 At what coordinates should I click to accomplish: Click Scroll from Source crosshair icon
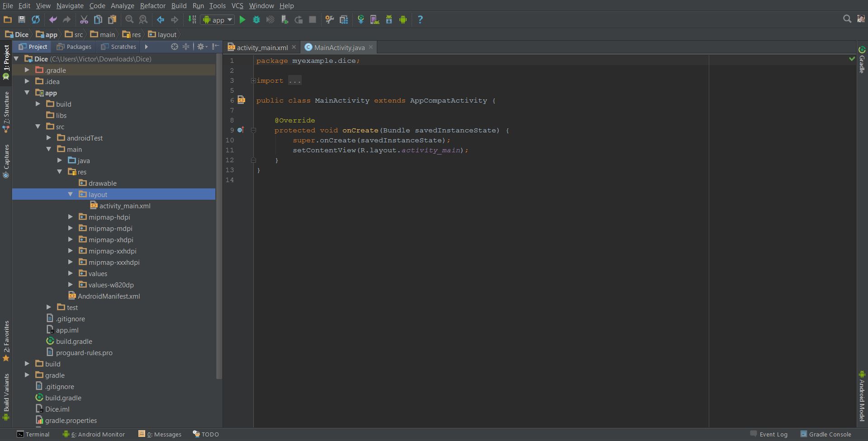(174, 47)
